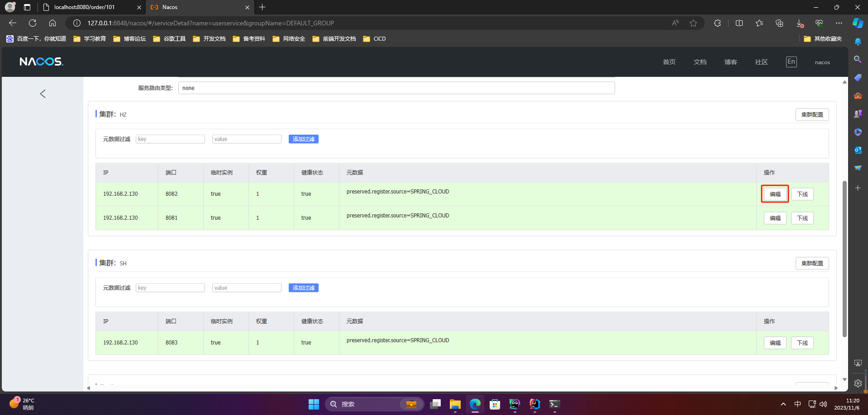This screenshot has width=868, height=415.
Task: Close the Nacos browser tab
Action: (x=247, y=7)
